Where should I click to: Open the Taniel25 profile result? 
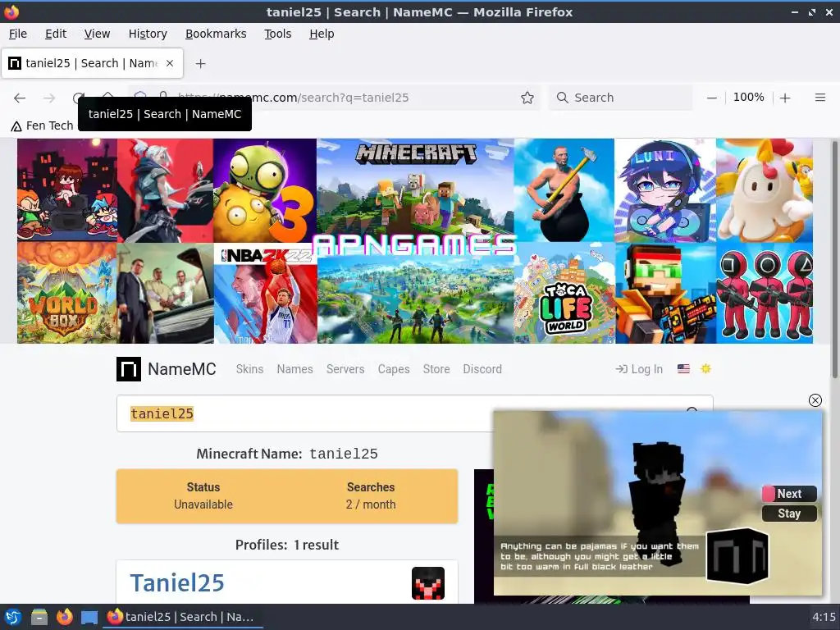tap(177, 583)
